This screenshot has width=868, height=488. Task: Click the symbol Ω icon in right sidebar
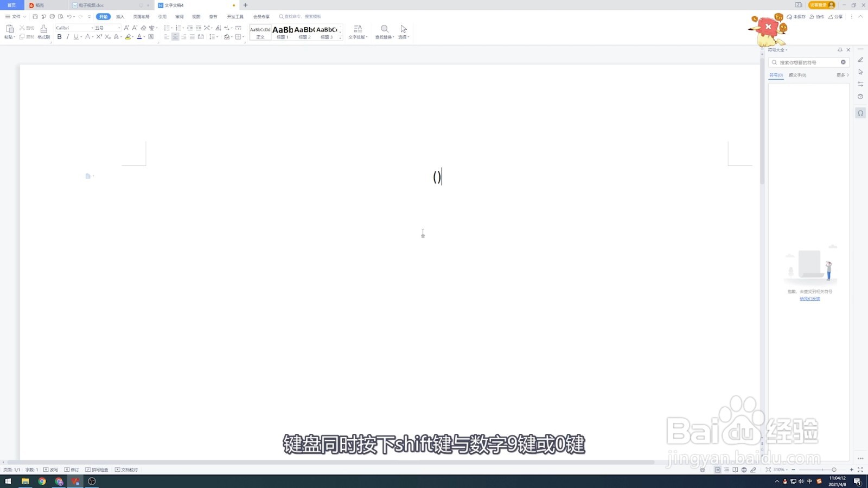(x=860, y=113)
